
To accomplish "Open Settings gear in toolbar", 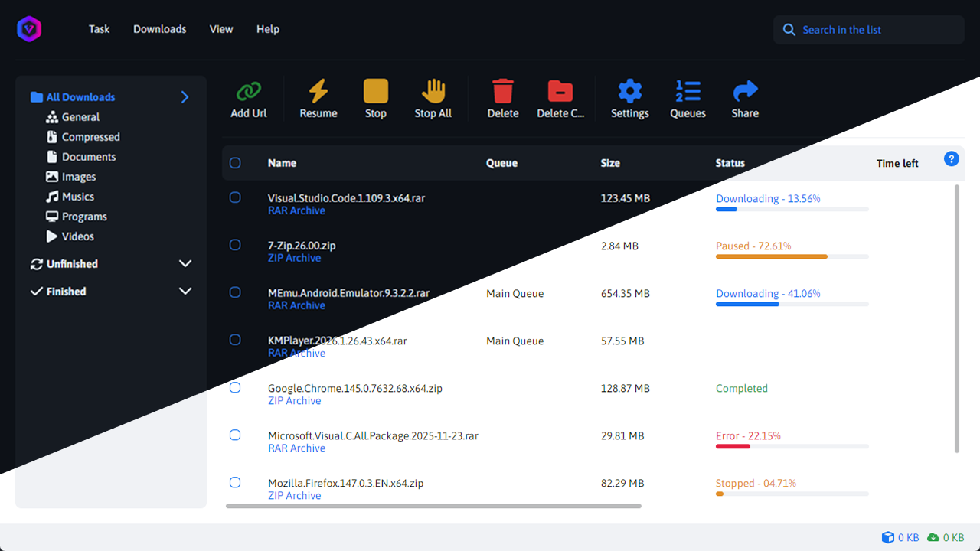I will point(629,92).
